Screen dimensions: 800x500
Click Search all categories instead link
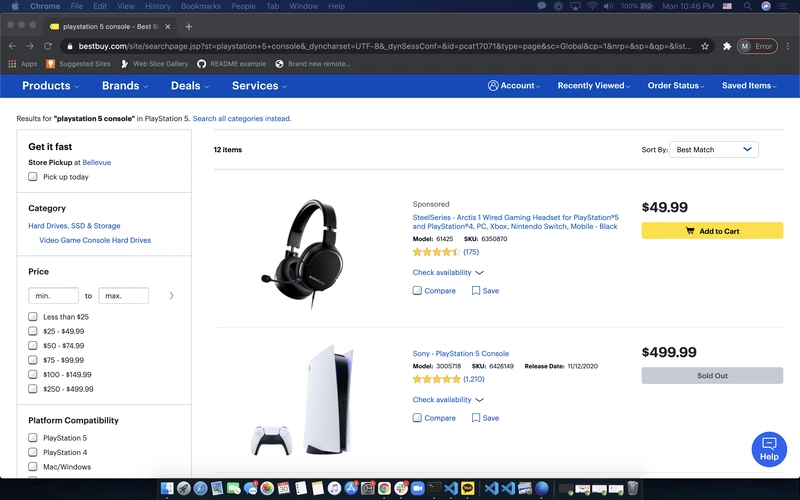(x=242, y=118)
